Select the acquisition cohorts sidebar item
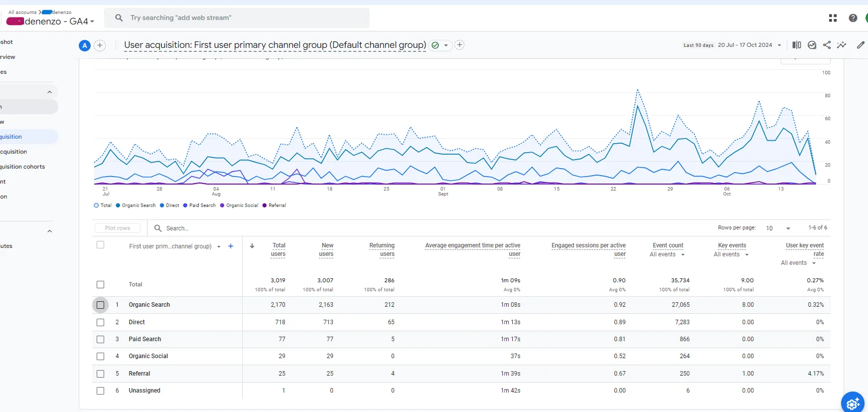The image size is (868, 412). (22, 167)
